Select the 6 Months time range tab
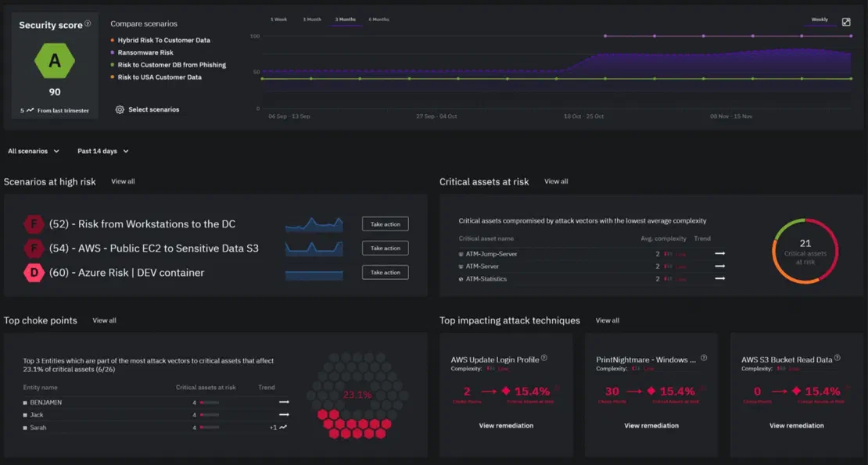This screenshot has width=868, height=465. (x=379, y=20)
